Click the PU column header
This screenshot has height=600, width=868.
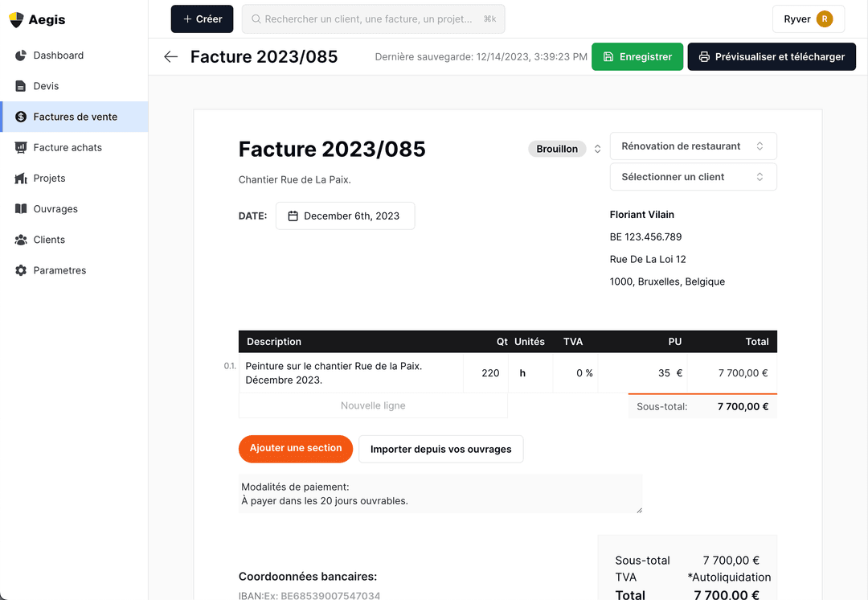coord(675,342)
